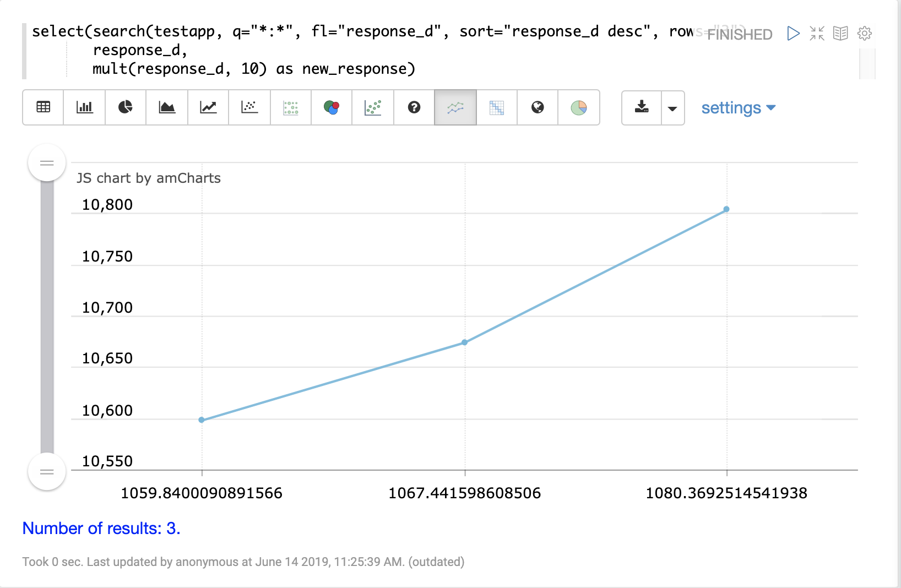This screenshot has height=588, width=901.
Task: Toggle the active multi-line chart button
Action: 455,107
